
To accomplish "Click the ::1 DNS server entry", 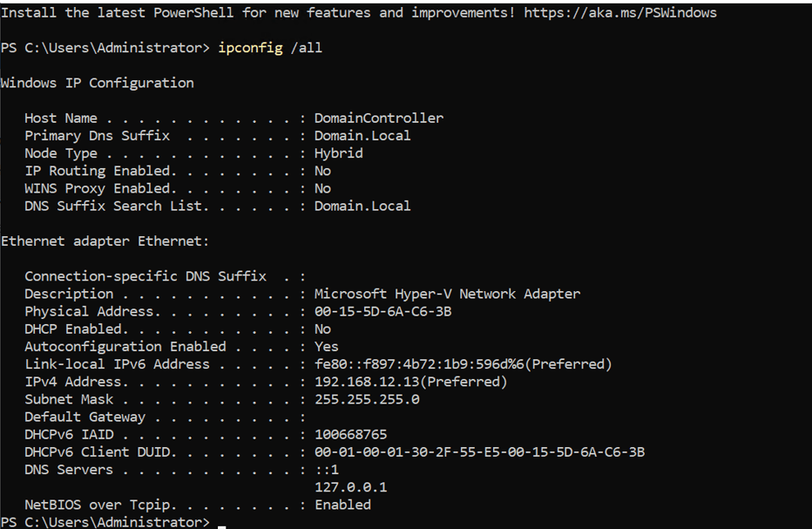I will coord(327,470).
